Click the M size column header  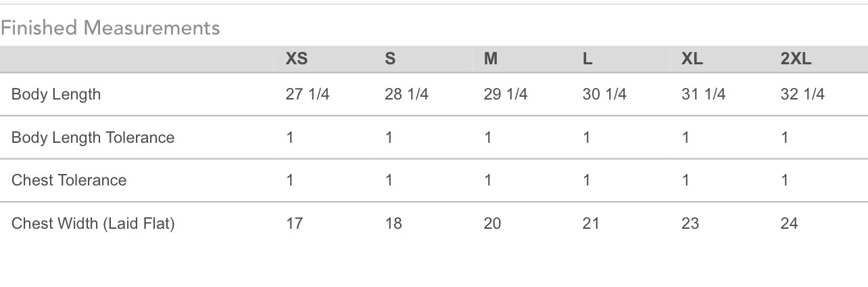pos(491,59)
